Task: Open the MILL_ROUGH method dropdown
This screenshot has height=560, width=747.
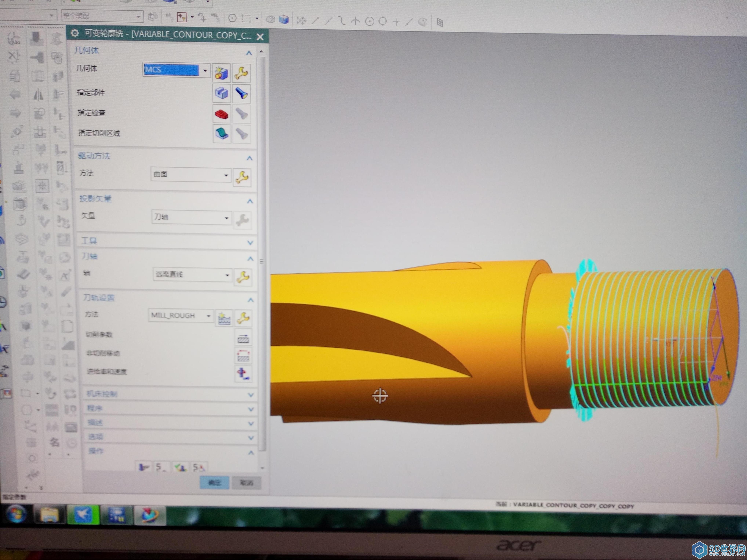Action: (x=209, y=316)
